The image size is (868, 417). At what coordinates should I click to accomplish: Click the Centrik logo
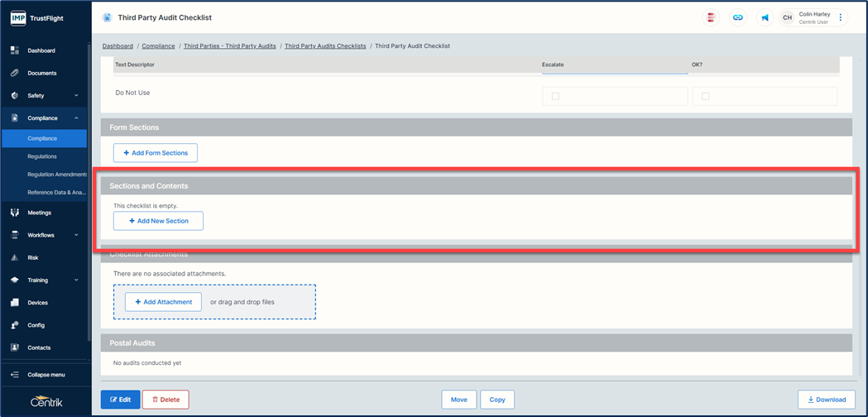tap(46, 402)
